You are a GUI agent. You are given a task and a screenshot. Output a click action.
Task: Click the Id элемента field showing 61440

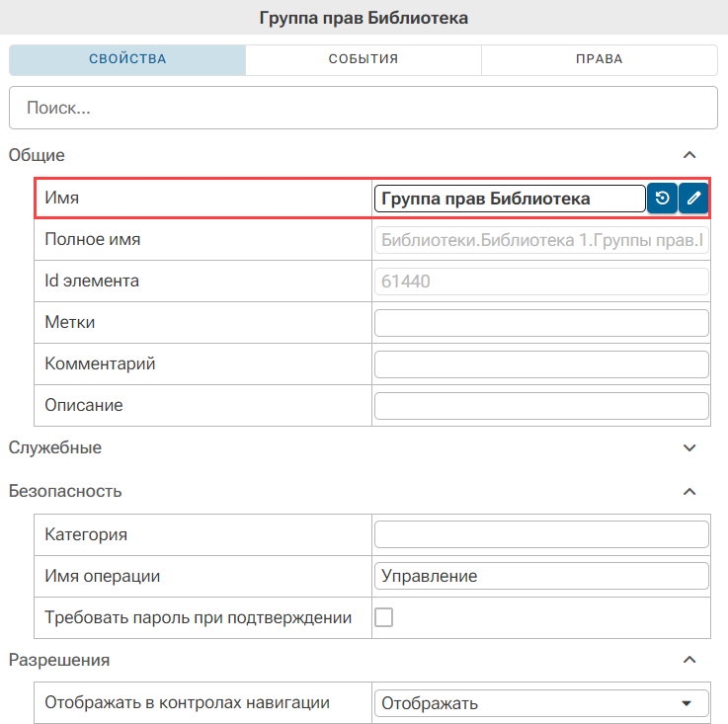click(x=541, y=282)
